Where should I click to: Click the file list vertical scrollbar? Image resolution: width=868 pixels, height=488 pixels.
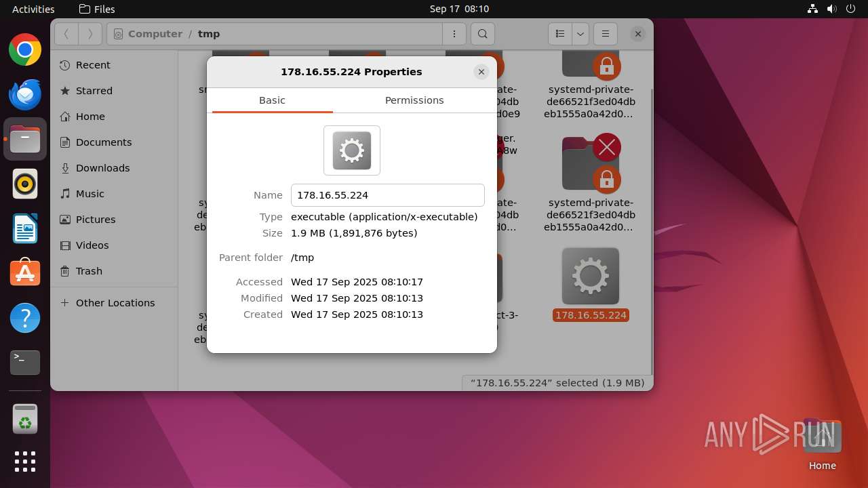pyautogui.click(x=651, y=230)
